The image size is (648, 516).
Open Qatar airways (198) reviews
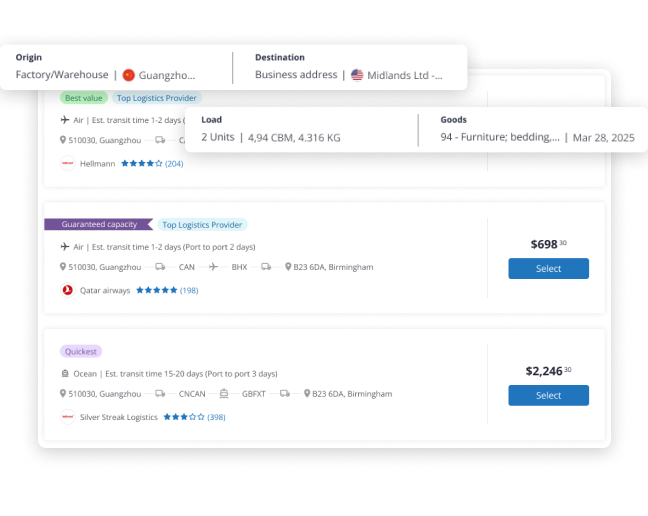(189, 290)
